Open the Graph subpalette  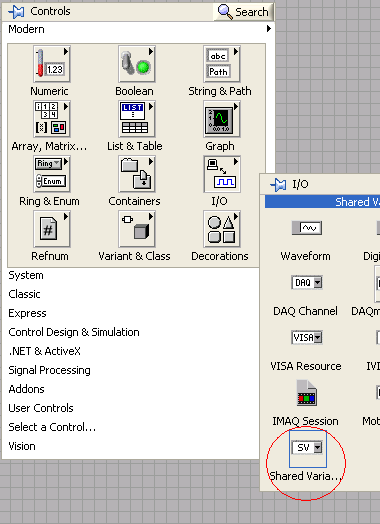click(222, 119)
